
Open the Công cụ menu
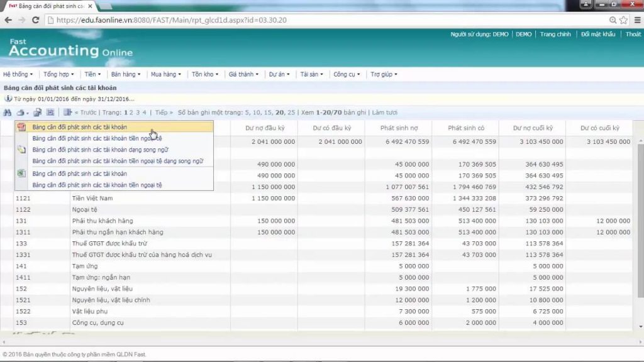coord(347,74)
